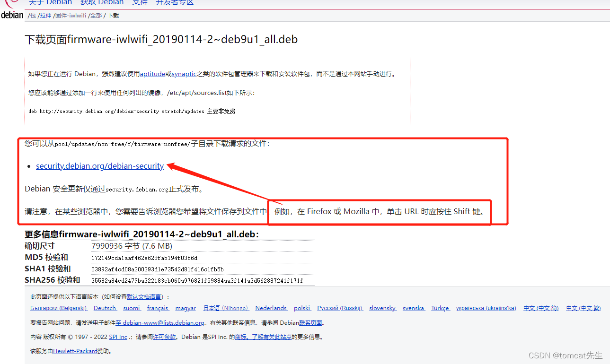Open the 默认文档语言 link
610x364 pixels.
144,297
